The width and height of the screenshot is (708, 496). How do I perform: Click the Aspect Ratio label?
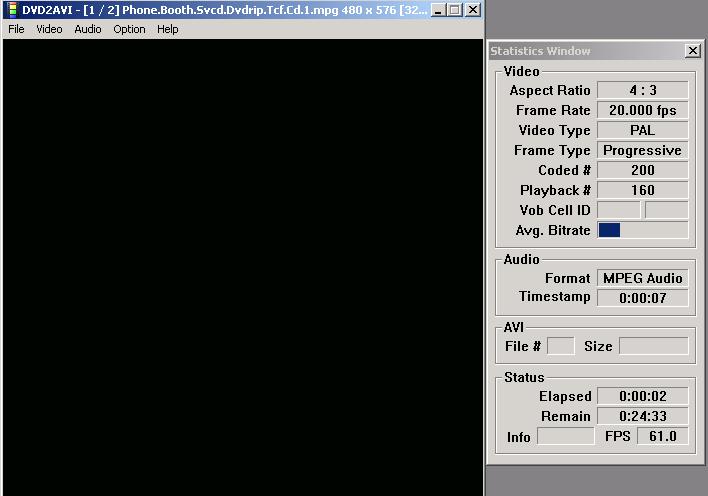tap(550, 90)
